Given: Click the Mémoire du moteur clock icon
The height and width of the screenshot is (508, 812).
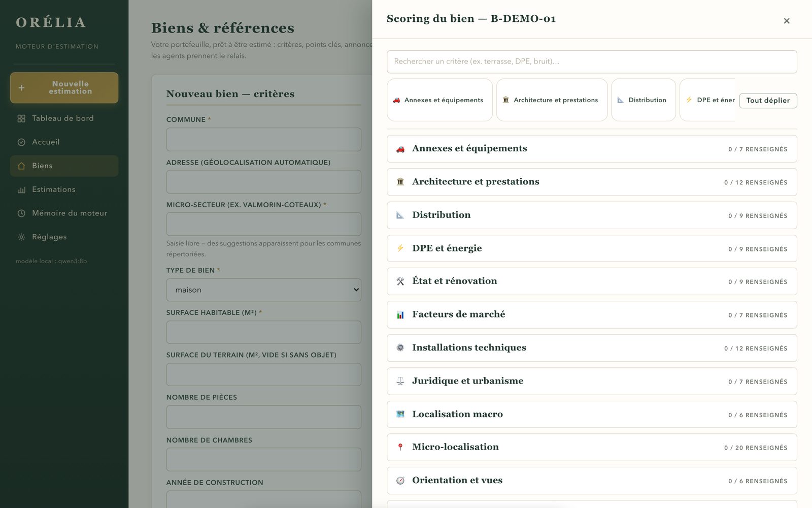Looking at the screenshot, I should coord(21,213).
